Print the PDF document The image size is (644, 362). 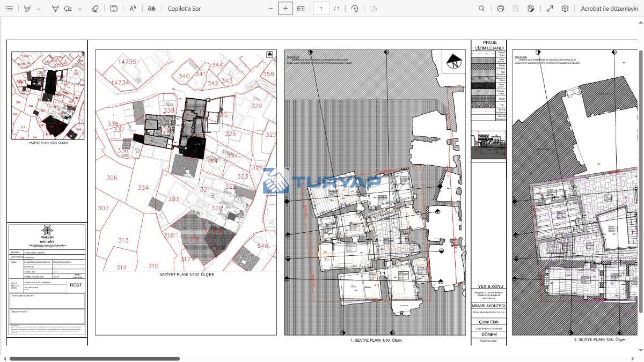501,9
